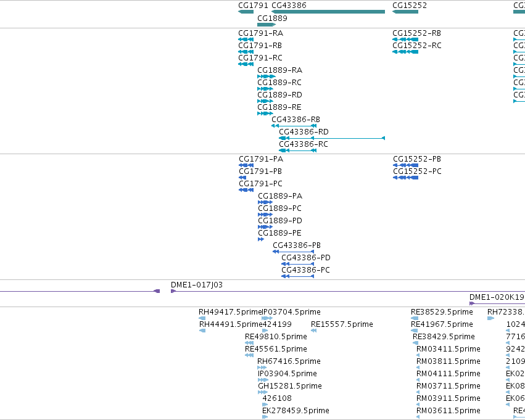The width and height of the screenshot is (525, 420).
Task: Click EST EK278459.5prime
Action: 296,411
